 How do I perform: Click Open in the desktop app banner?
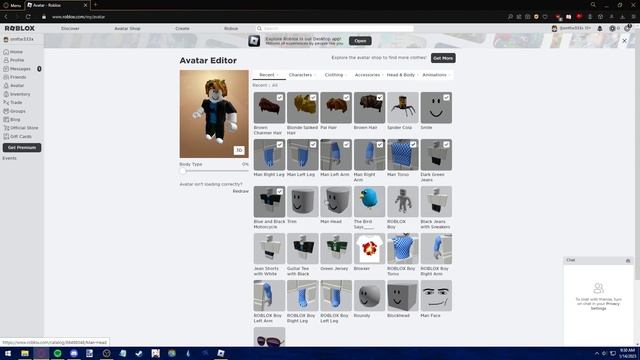click(360, 41)
